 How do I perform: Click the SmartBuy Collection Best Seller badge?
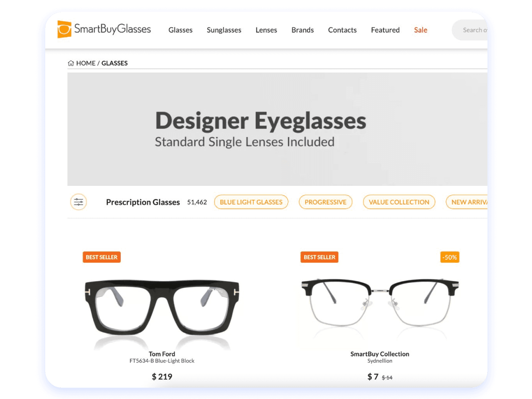pyautogui.click(x=319, y=257)
